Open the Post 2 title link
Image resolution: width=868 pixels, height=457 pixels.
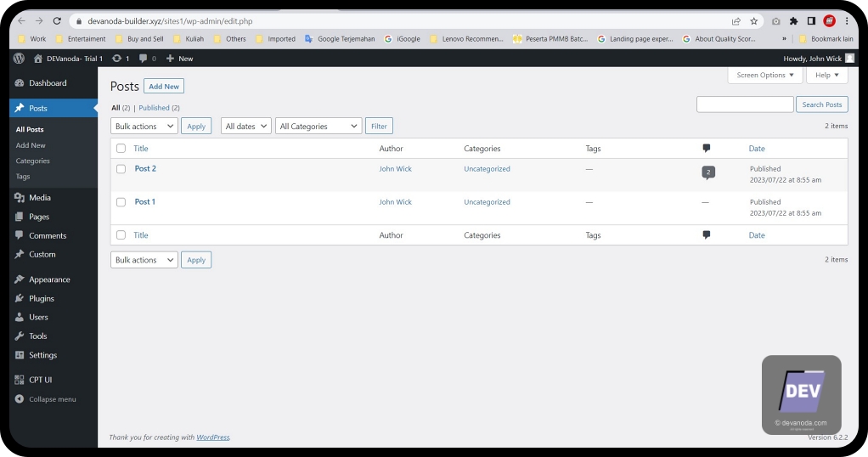(145, 168)
